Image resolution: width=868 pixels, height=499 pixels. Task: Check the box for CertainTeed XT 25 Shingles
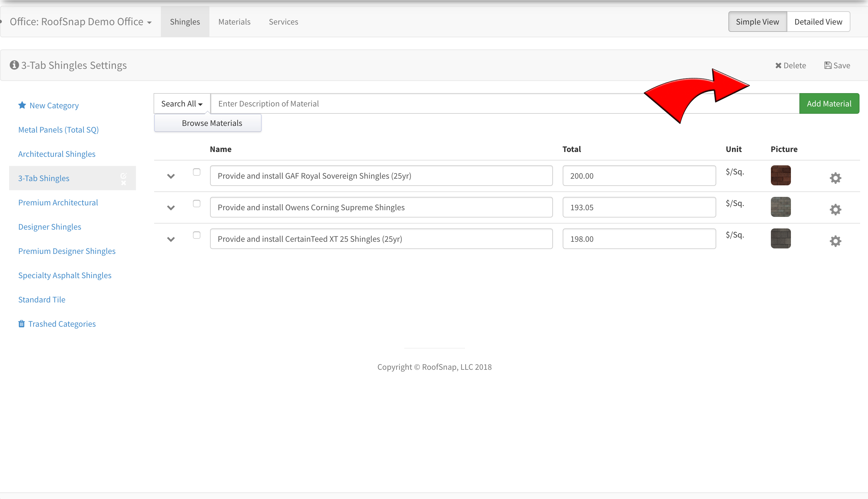(196, 235)
